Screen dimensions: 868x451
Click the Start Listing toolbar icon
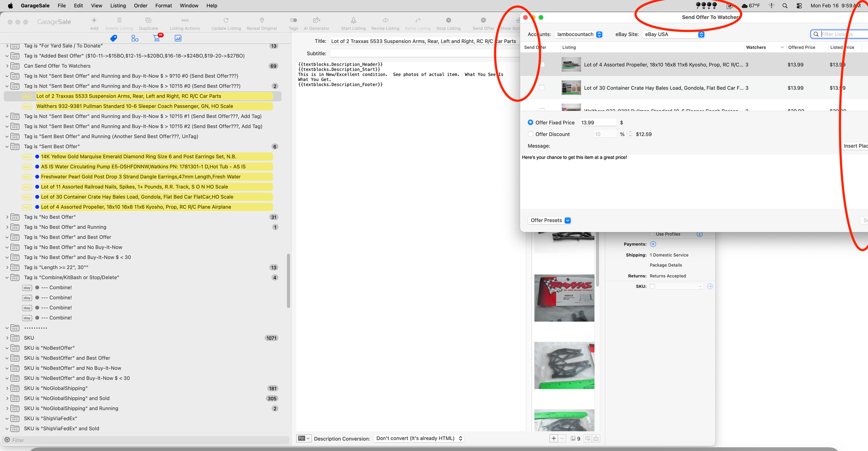353,21
